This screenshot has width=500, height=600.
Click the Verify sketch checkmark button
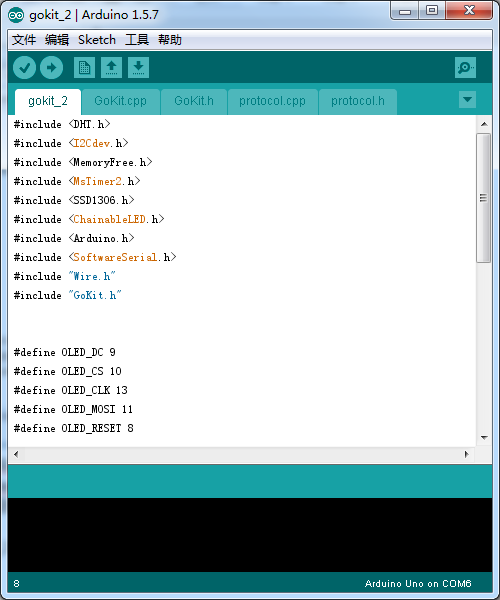[24, 68]
